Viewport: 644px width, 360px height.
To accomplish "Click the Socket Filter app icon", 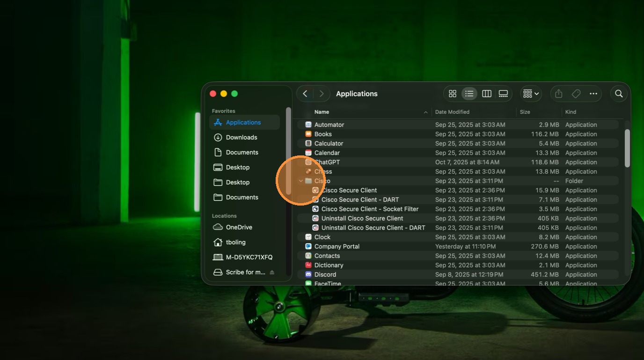I will click(315, 209).
